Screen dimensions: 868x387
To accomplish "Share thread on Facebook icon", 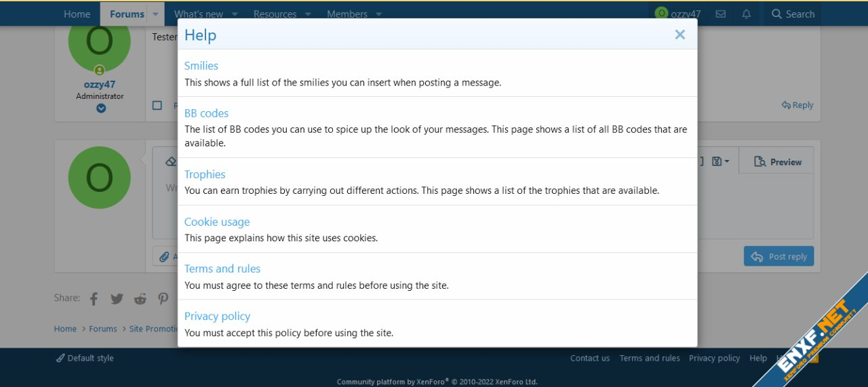I will pos(94,299).
